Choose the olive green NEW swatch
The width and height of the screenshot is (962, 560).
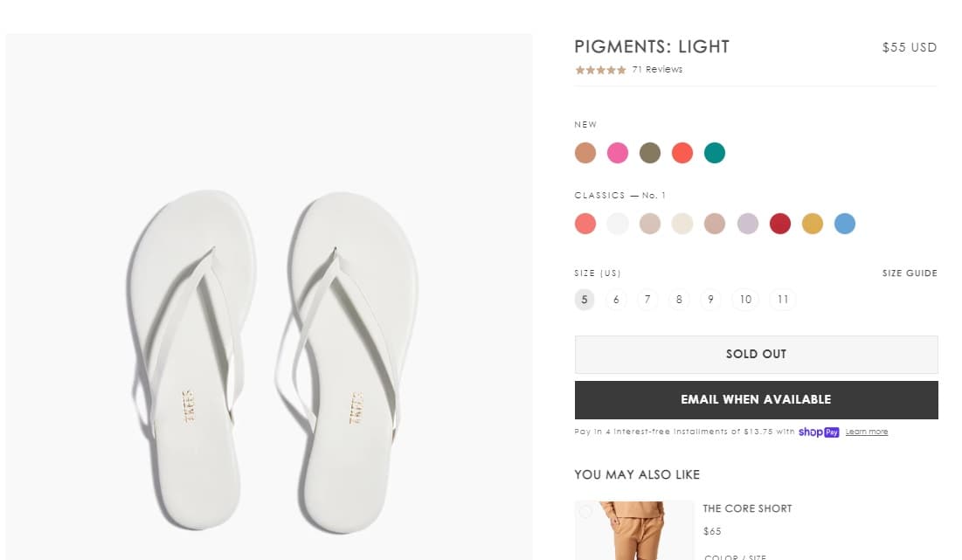click(x=650, y=152)
